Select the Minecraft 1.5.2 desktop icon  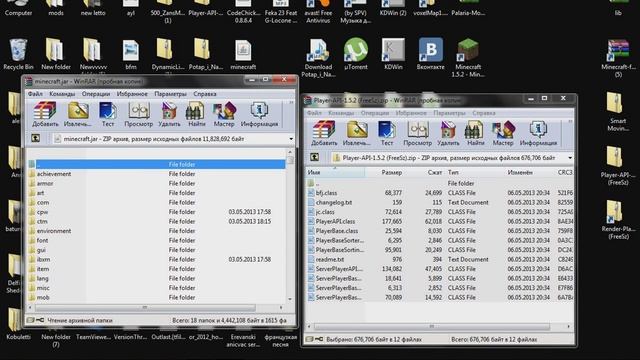468,58
